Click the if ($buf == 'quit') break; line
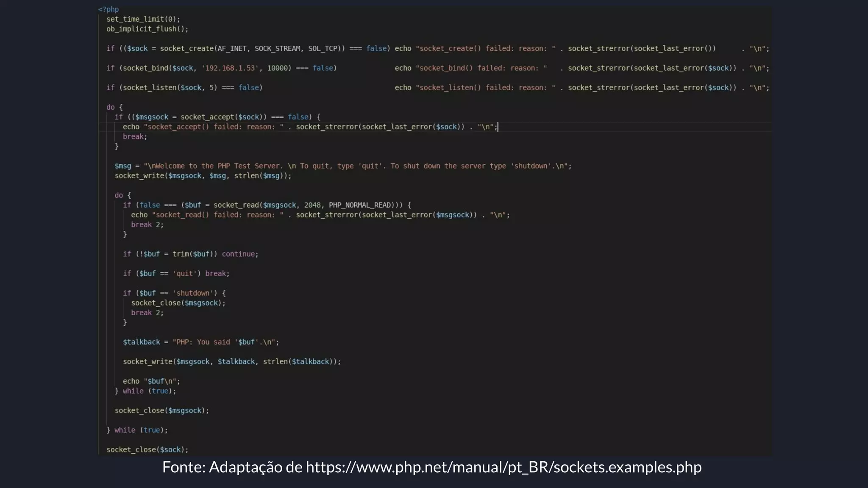Image resolution: width=868 pixels, height=488 pixels. 176,274
